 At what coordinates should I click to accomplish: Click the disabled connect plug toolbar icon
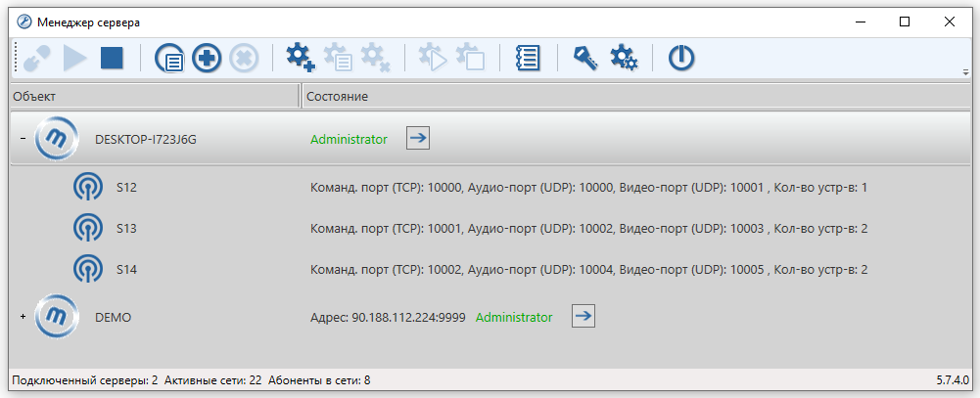point(36,59)
